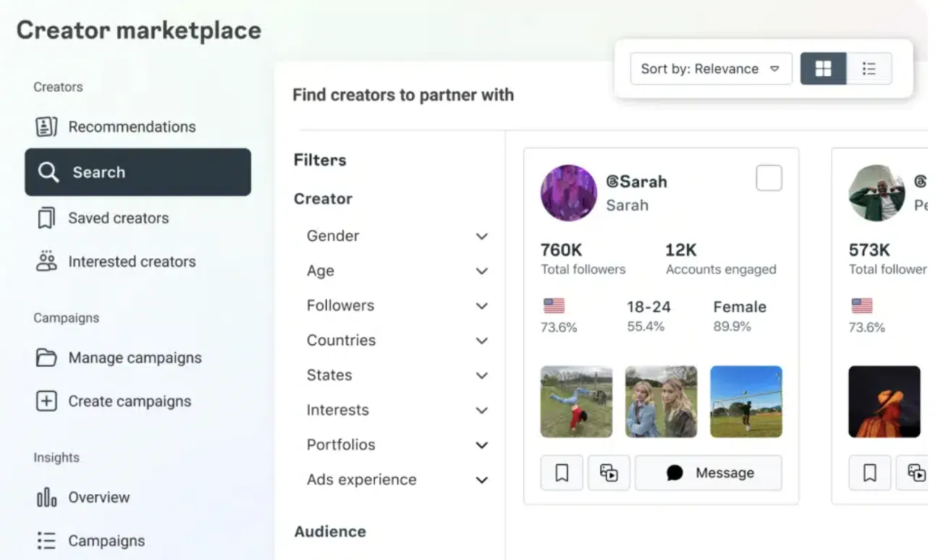The image size is (951, 560).
Task: Click the Recommendations sidebar icon
Action: point(46,127)
